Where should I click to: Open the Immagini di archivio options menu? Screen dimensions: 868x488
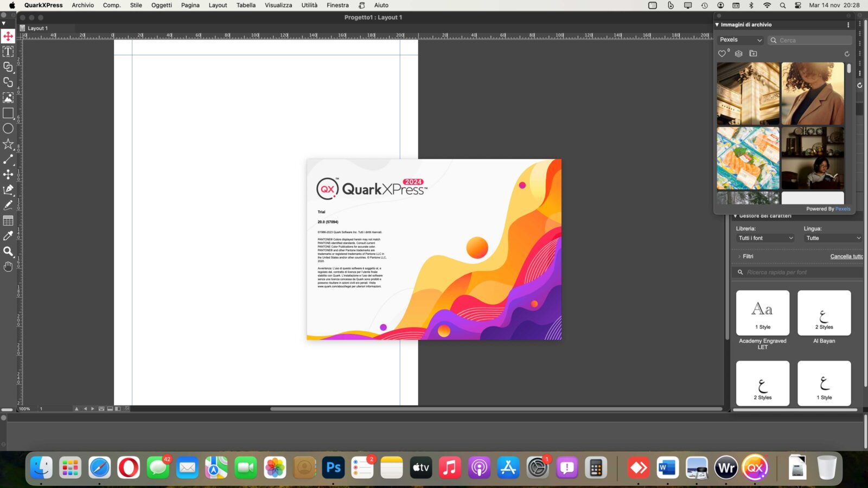tap(849, 24)
